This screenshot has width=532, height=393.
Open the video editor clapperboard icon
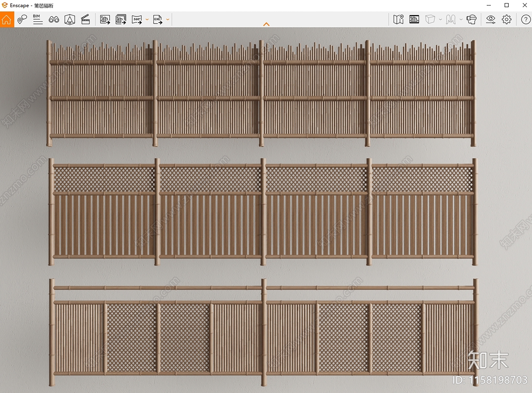85,20
